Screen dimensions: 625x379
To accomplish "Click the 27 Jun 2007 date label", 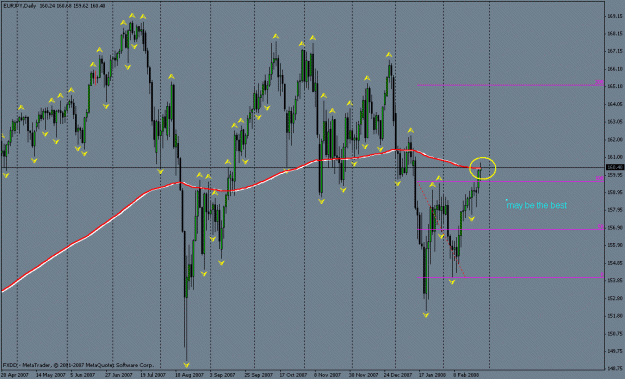I will pos(119,375).
